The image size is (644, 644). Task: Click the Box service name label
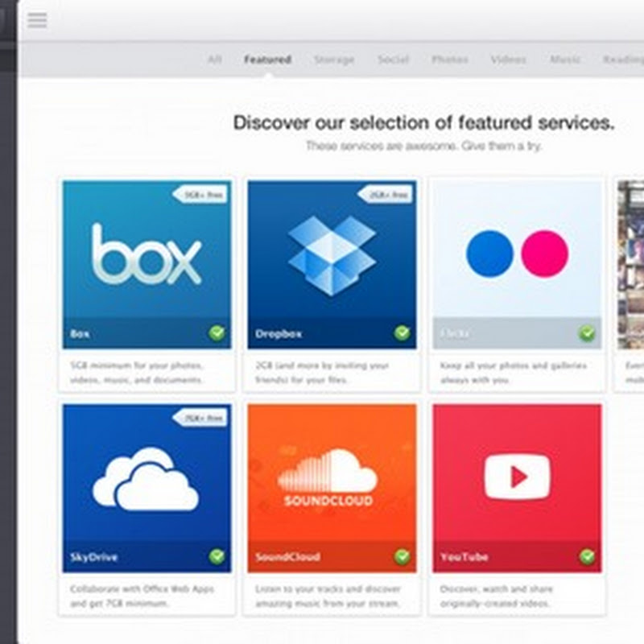(x=80, y=334)
